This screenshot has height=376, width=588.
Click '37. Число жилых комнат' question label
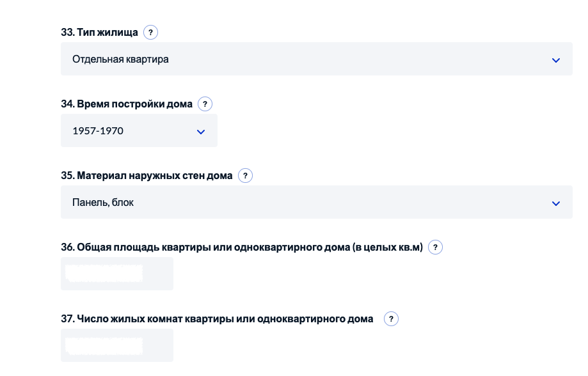click(x=217, y=318)
